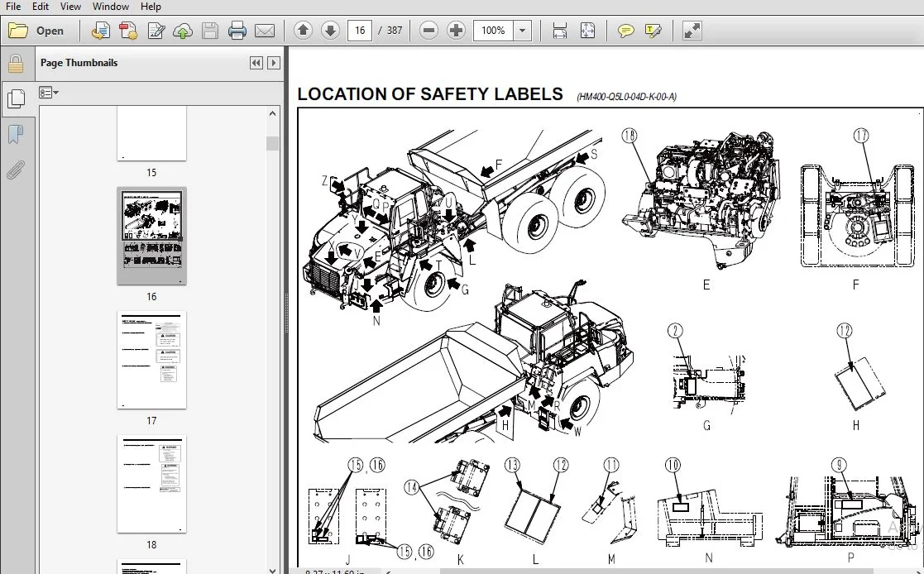
Task: Go to previous page with up arrow
Action: (303, 31)
